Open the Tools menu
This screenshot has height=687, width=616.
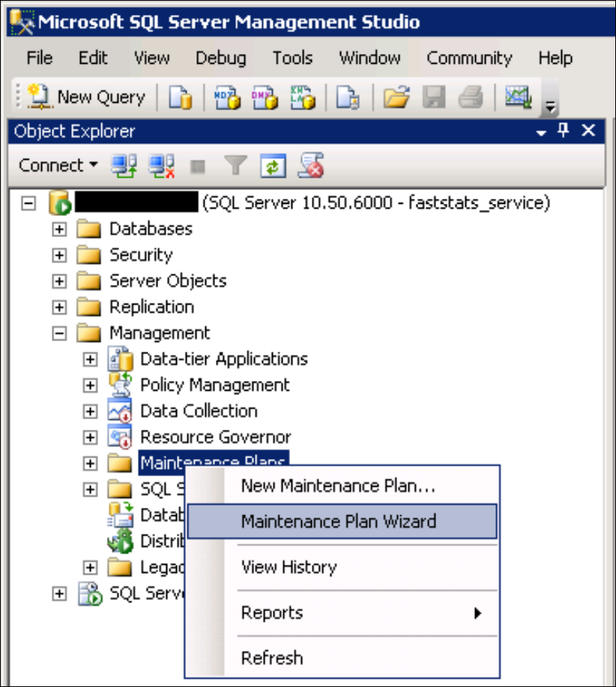pos(292,58)
